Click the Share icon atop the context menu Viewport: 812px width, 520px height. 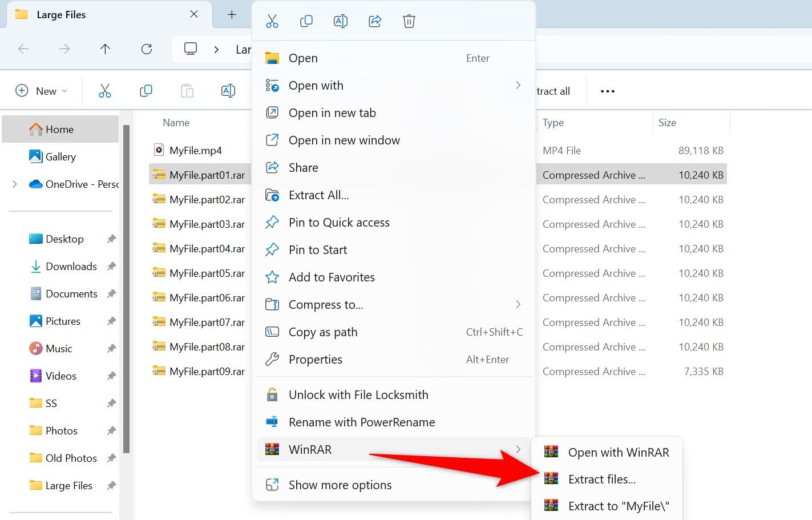(375, 21)
